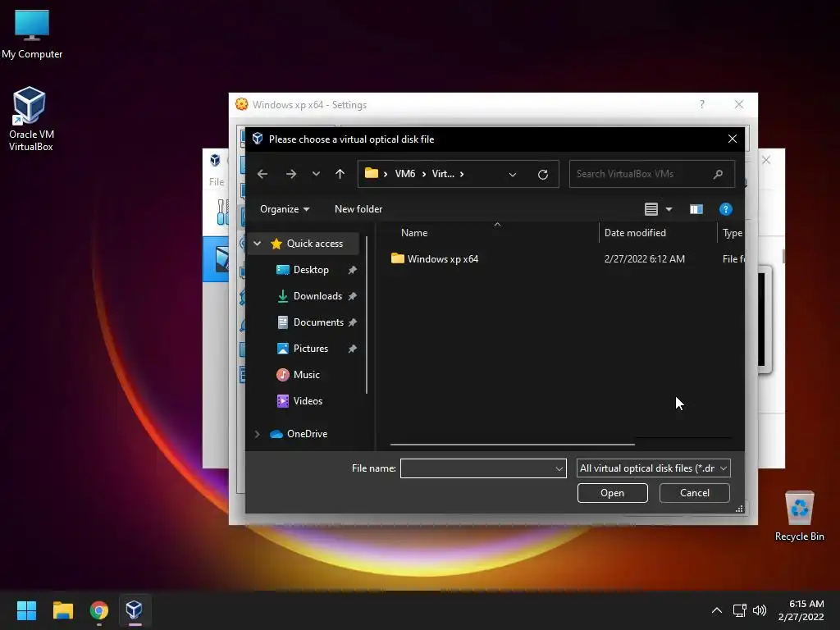The image size is (840, 630).
Task: Go back in the file dialog
Action: 262,174
